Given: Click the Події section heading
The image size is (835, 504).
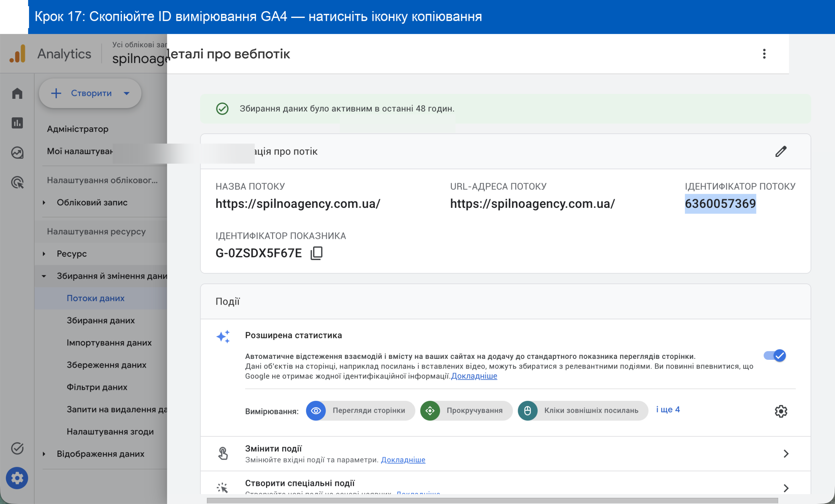Looking at the screenshot, I should click(227, 302).
